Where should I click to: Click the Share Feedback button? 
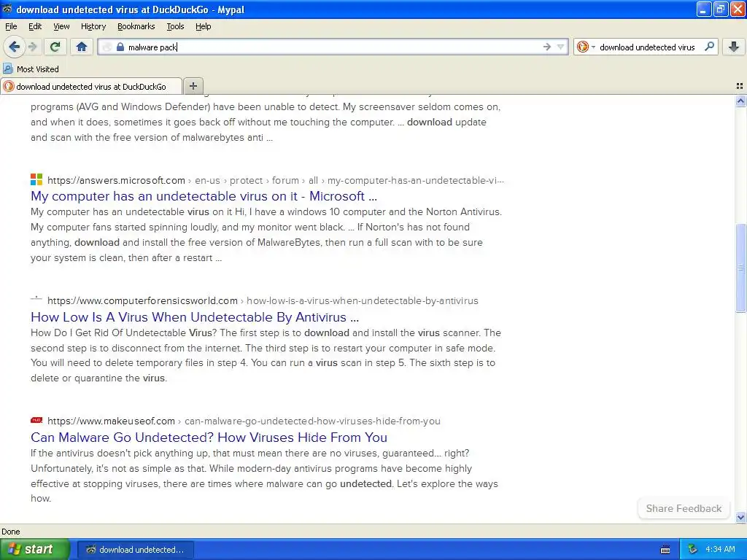click(684, 508)
